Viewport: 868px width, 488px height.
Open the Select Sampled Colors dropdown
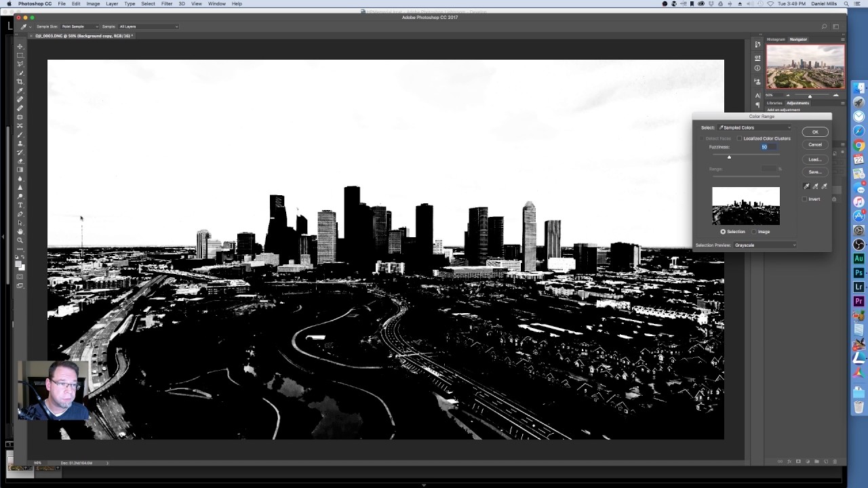pyautogui.click(x=755, y=127)
